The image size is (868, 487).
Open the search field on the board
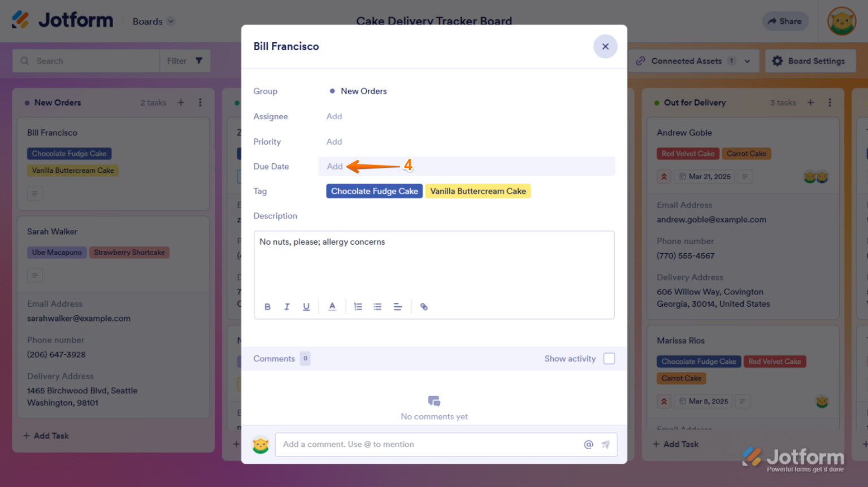85,60
